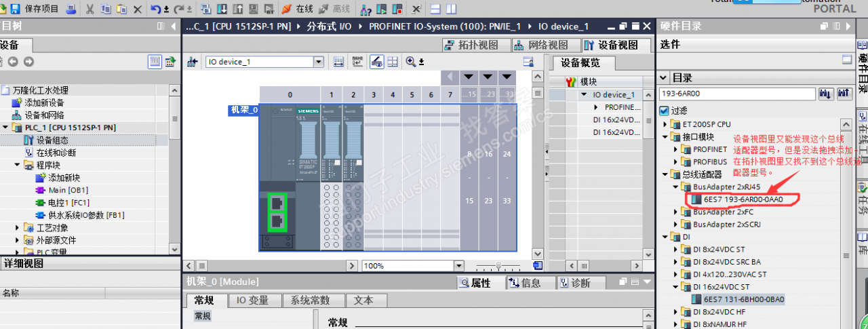Expand the PROFINET folder in catalog
Image resolution: width=868 pixels, height=329 pixels.
[x=675, y=149]
